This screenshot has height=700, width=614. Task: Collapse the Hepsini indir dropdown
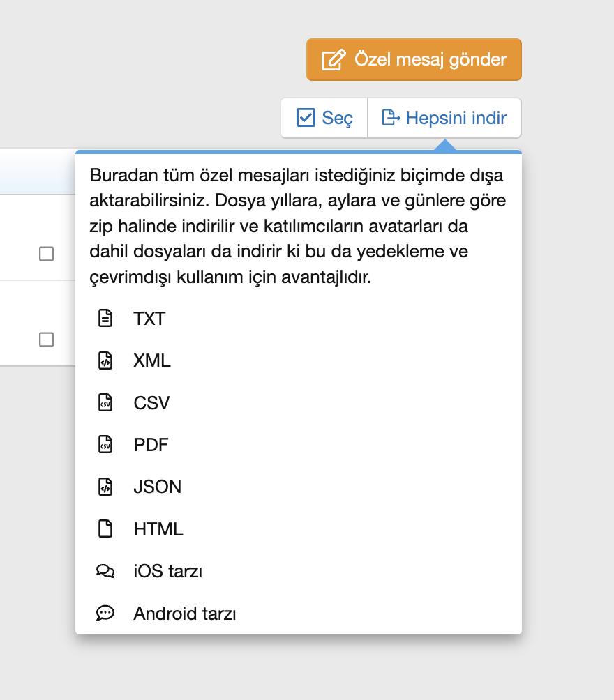click(444, 118)
